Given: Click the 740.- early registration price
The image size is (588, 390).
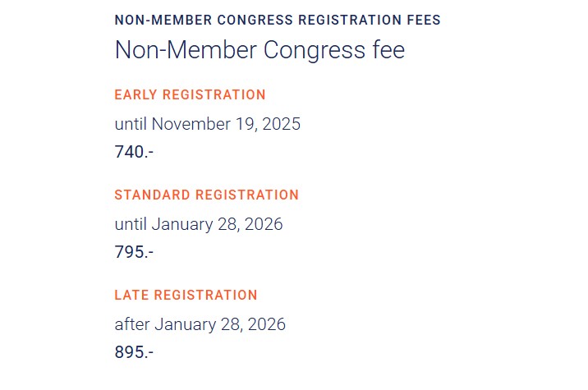Looking at the screenshot, I should tap(134, 152).
